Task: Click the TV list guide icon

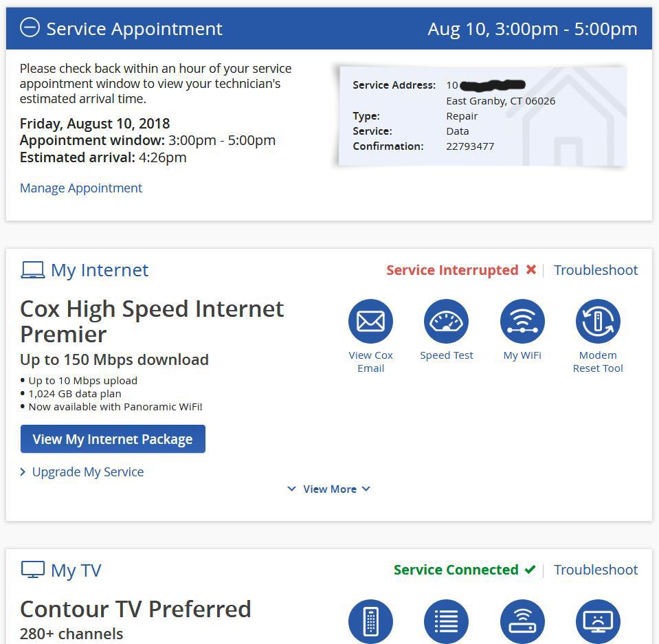Action: (x=446, y=621)
